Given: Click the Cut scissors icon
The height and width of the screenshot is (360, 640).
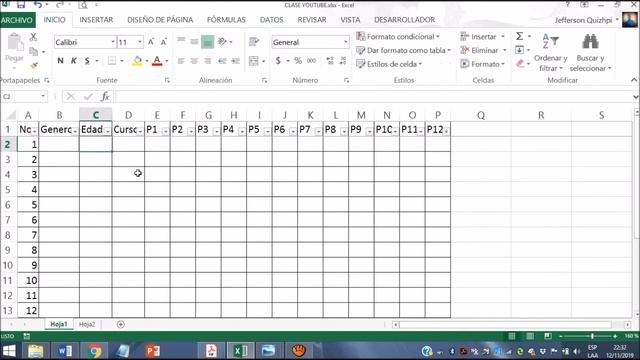Looking at the screenshot, I should click(x=33, y=37).
